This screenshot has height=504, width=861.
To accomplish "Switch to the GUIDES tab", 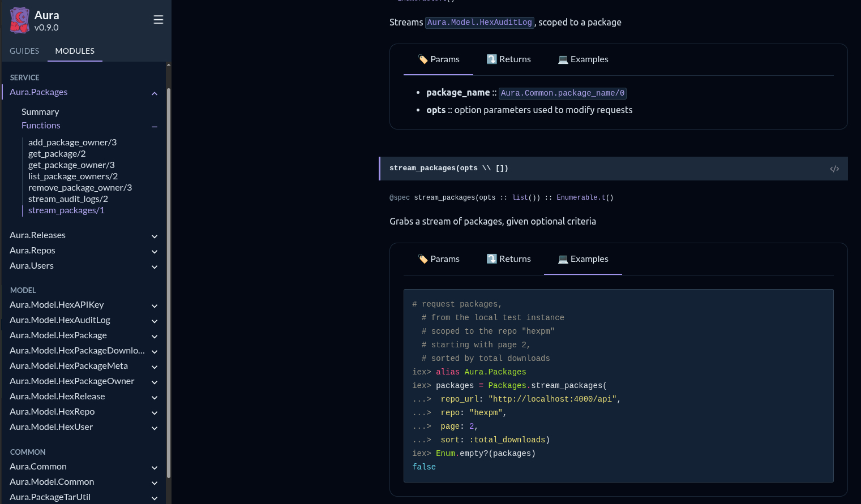I will pyautogui.click(x=24, y=51).
